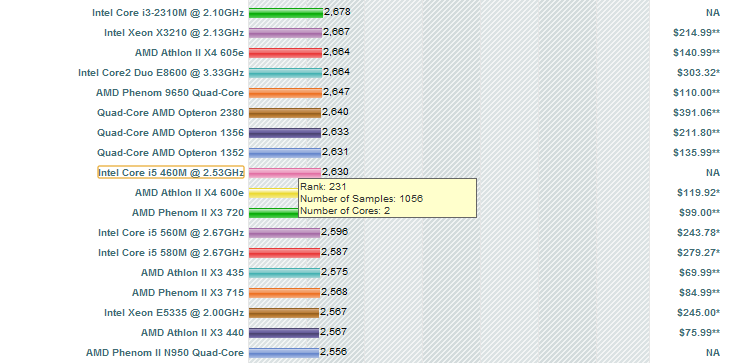Click the $110.00** price link
746x363 pixels.
(x=696, y=93)
